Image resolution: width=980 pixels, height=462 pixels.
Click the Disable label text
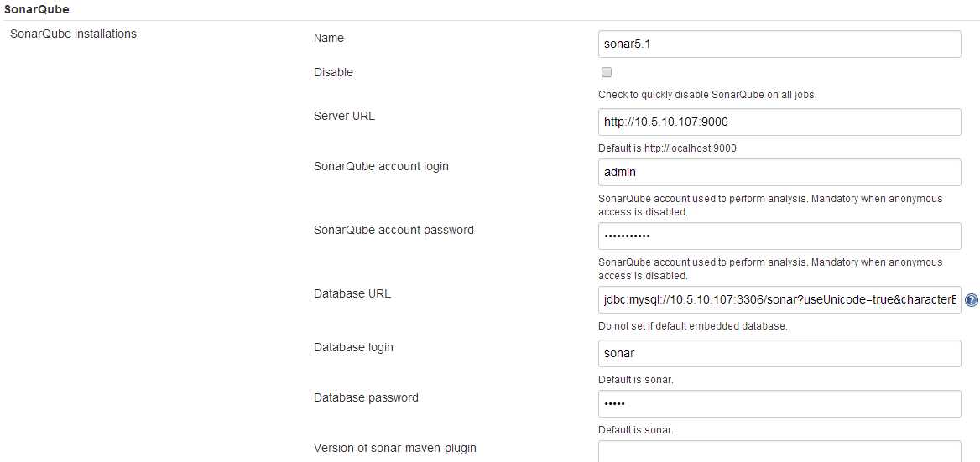coord(333,72)
